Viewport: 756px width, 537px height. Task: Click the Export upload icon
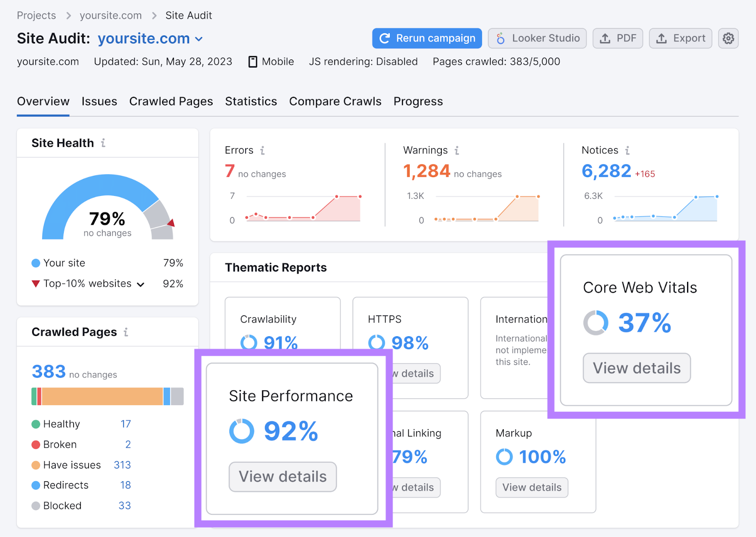pyautogui.click(x=662, y=38)
